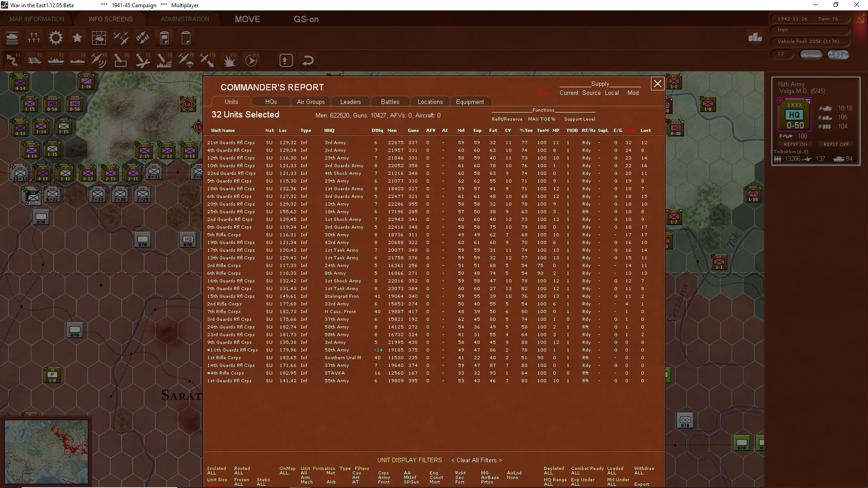Open the bar chart icon near date
The height and width of the screenshot is (488, 868).
755,38
